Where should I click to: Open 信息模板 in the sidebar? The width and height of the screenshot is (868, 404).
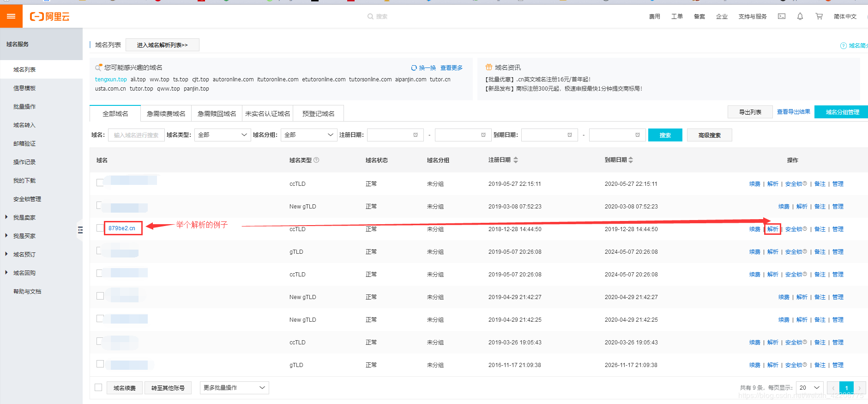pos(24,88)
